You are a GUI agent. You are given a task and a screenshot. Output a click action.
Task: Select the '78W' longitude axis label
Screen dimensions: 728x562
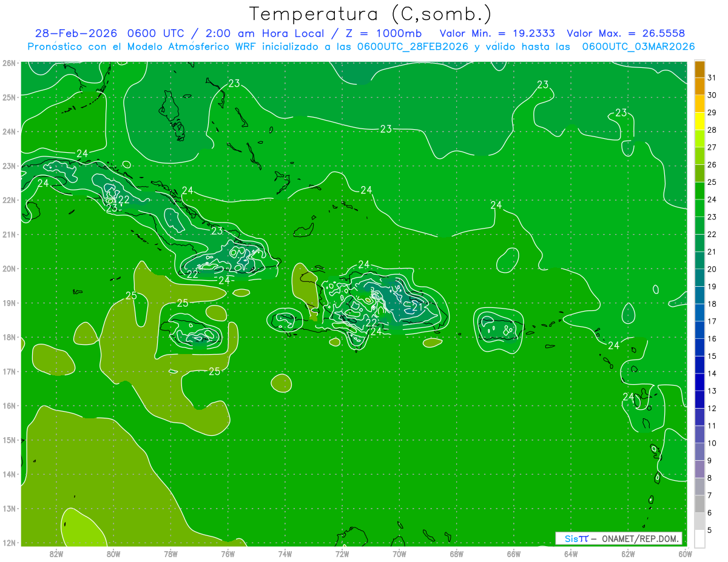[x=170, y=553]
